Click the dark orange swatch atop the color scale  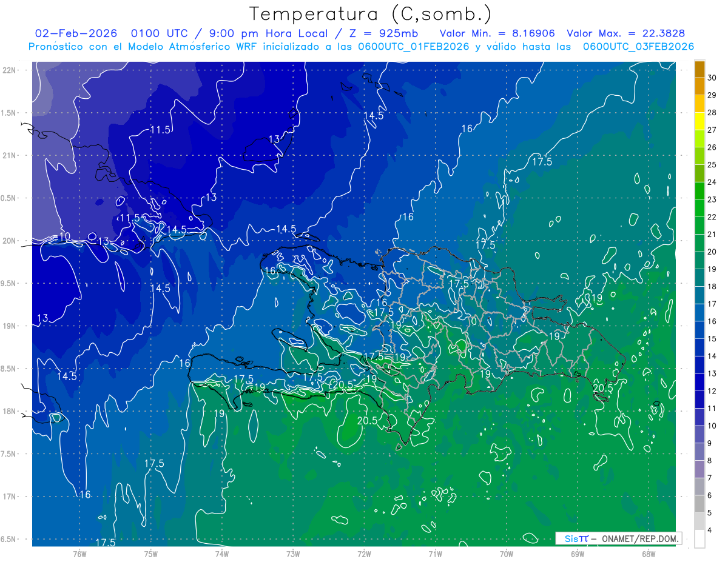pos(699,69)
